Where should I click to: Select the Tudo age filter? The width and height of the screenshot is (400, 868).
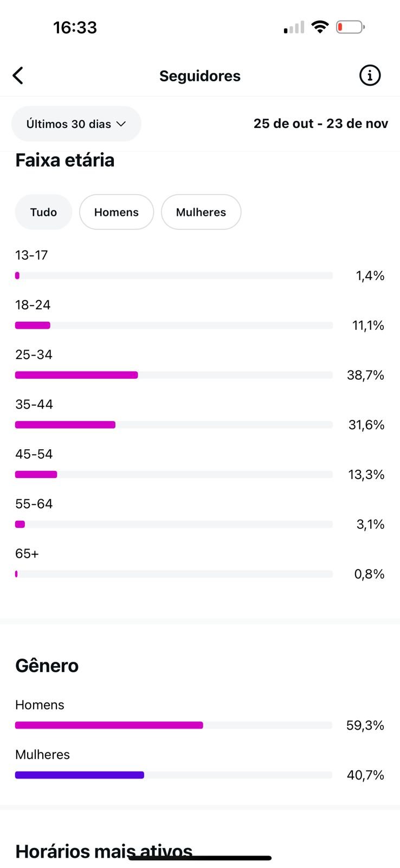point(43,212)
